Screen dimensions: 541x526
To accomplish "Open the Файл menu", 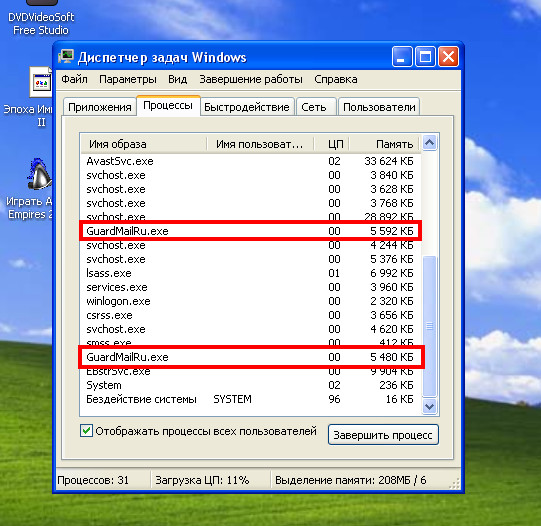I will tap(74, 79).
